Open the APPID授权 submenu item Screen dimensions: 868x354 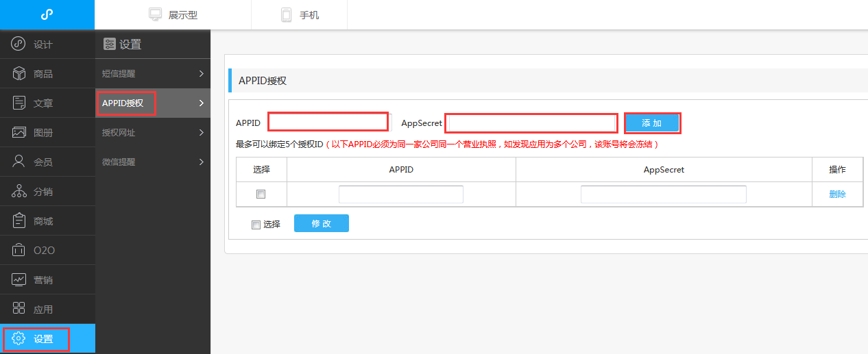tap(153, 103)
